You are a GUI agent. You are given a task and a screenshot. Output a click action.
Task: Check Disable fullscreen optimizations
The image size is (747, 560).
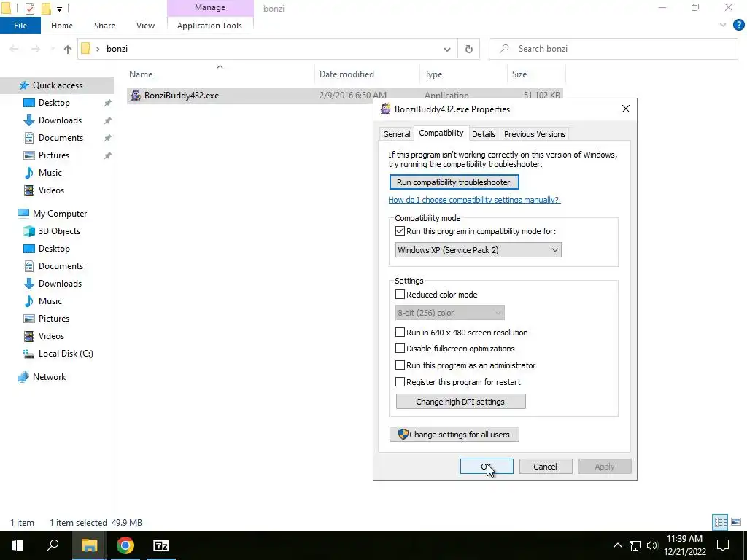click(400, 349)
